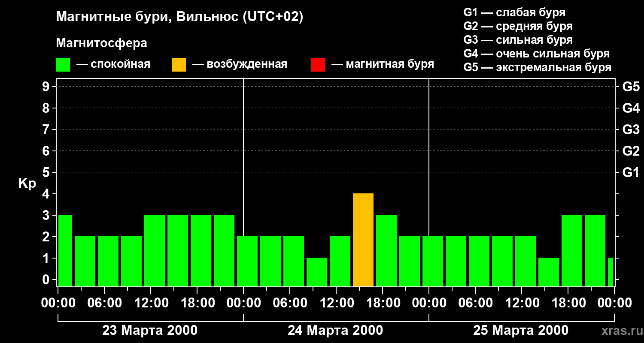
Task: Click the G3 storm-level axis label
Action: pos(631,129)
